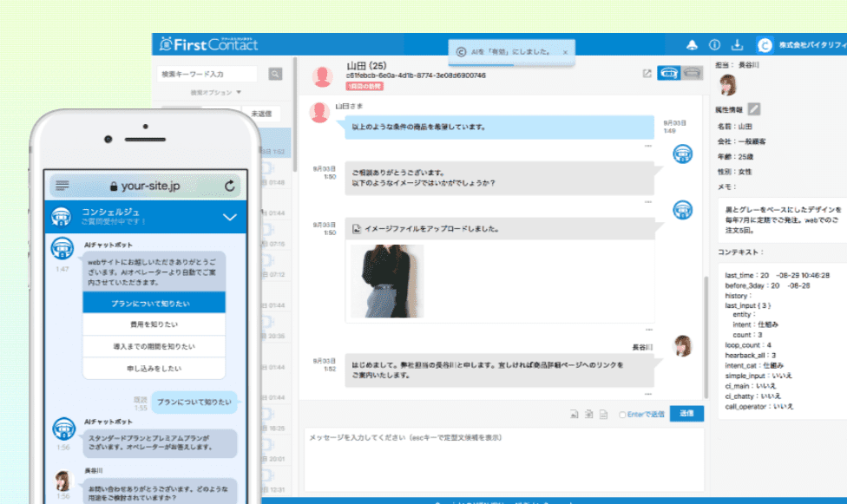Click the first bot avatar beside chat
This screenshot has width=847, height=504.
(x=682, y=154)
